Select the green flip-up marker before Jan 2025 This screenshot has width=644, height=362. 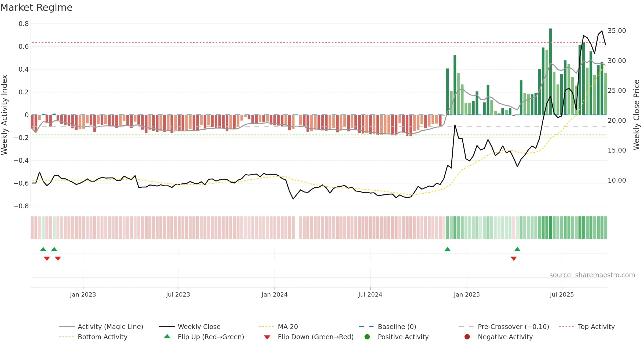pos(448,249)
